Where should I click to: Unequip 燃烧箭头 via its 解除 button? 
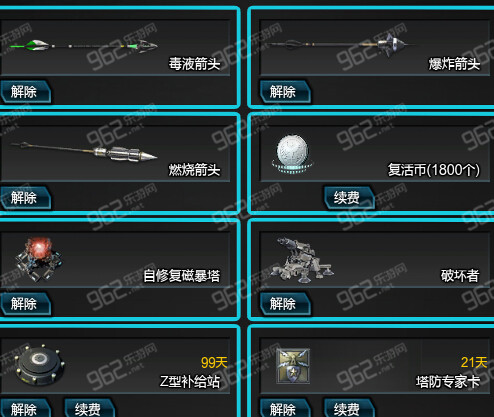pos(25,198)
